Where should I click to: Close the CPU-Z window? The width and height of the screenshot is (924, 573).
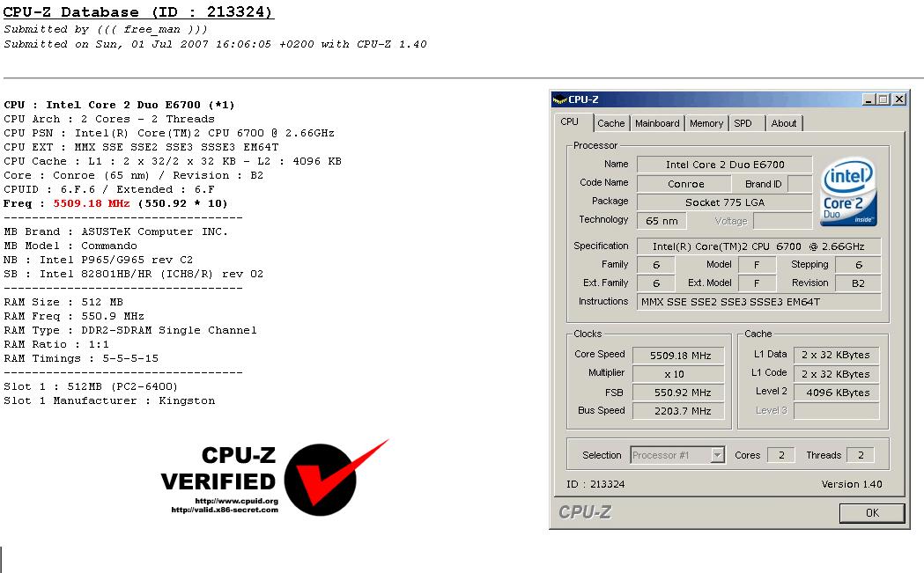point(899,99)
